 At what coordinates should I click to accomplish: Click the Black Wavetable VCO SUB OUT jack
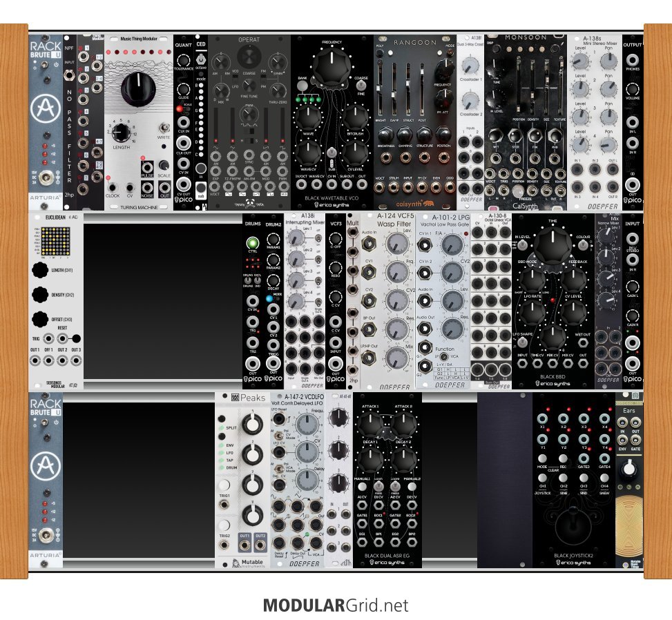[347, 184]
